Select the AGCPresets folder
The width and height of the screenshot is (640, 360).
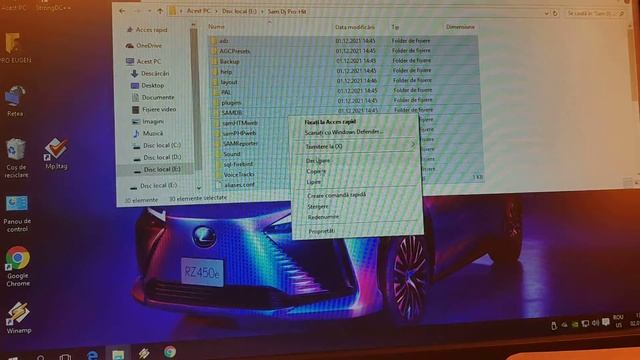[x=235, y=51]
